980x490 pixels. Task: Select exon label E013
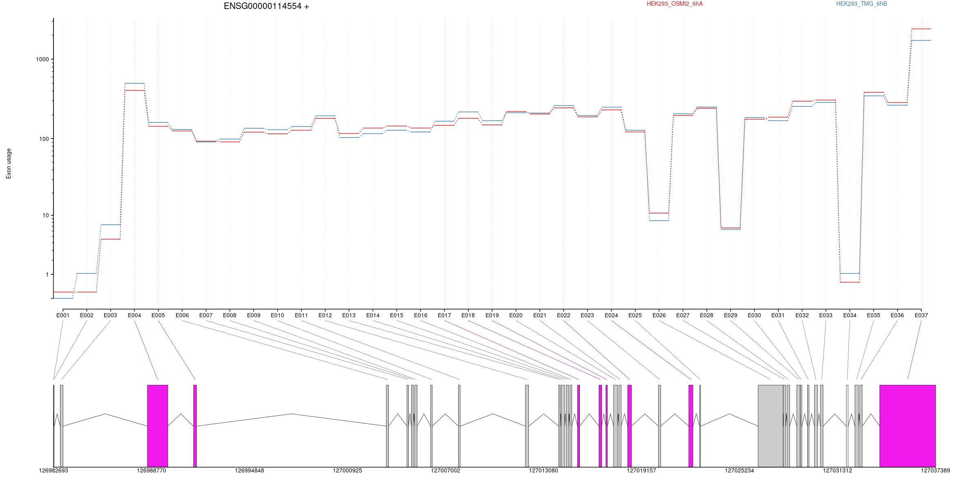[x=349, y=315]
